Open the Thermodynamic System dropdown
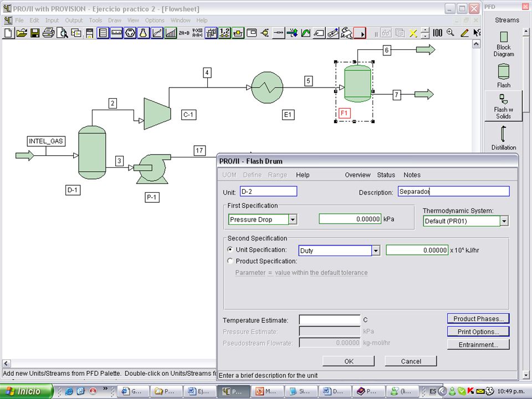532x399 pixels. click(x=504, y=221)
